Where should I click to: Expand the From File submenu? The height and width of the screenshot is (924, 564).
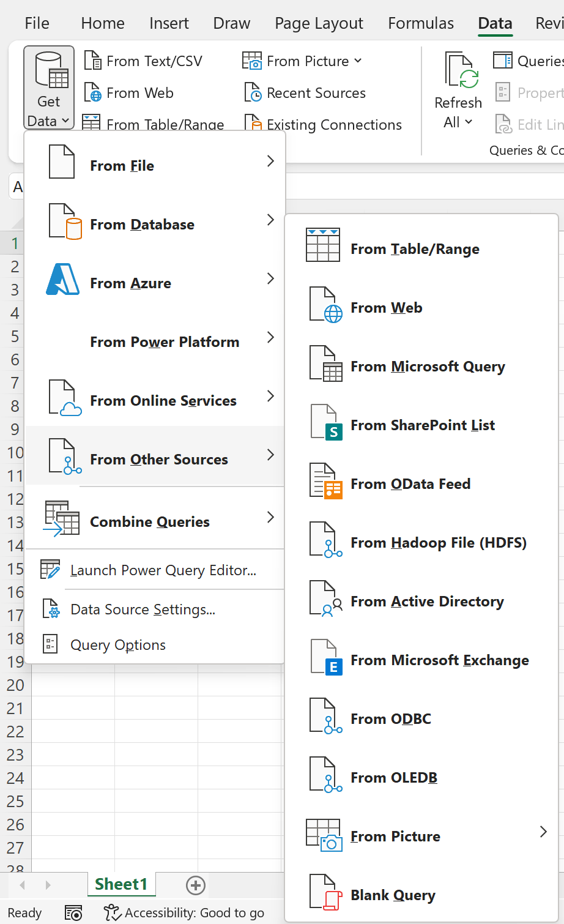point(270,161)
